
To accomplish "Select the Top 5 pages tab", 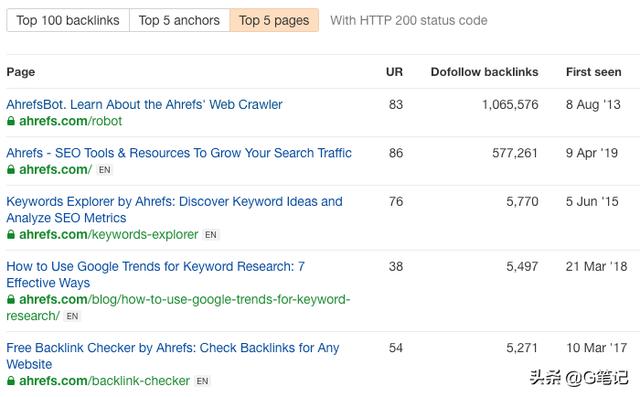I will (x=274, y=20).
